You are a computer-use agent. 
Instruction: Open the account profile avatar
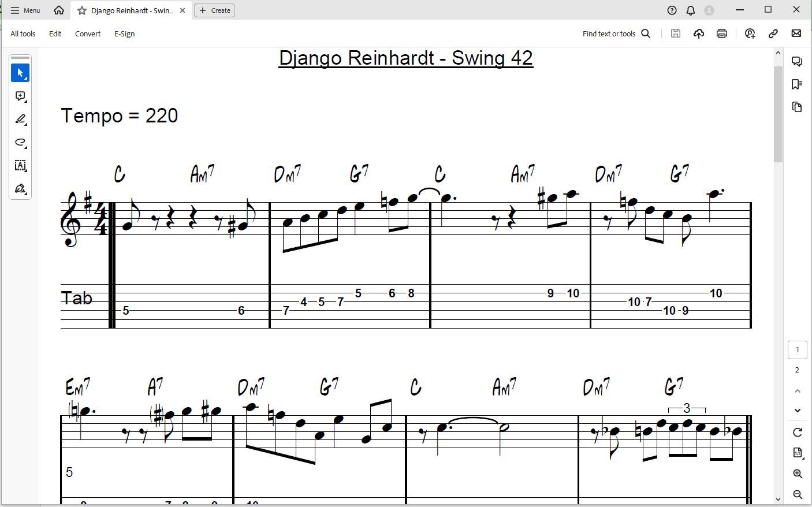click(709, 10)
